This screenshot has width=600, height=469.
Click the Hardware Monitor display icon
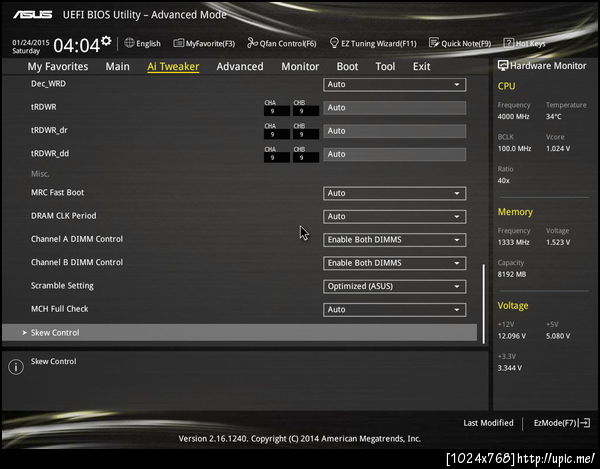point(502,65)
